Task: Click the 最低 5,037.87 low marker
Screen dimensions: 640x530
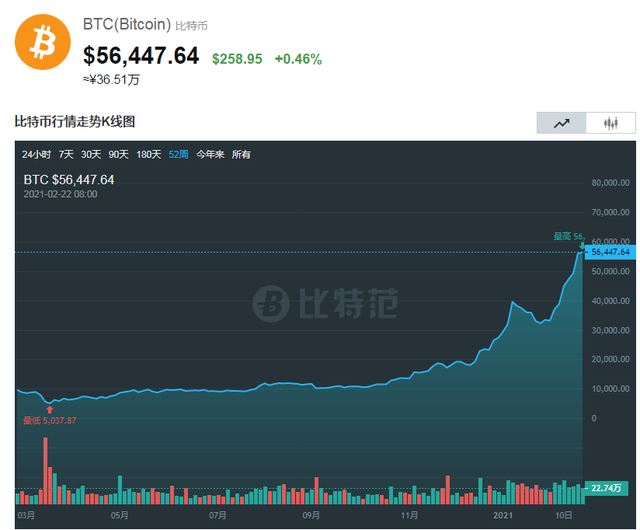Action: pyautogui.click(x=50, y=421)
